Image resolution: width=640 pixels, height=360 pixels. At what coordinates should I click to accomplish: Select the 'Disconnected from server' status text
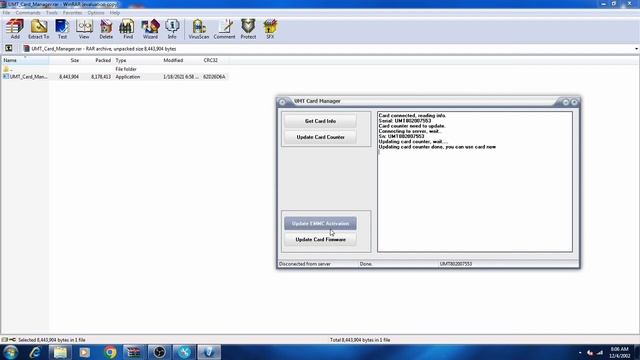(304, 264)
